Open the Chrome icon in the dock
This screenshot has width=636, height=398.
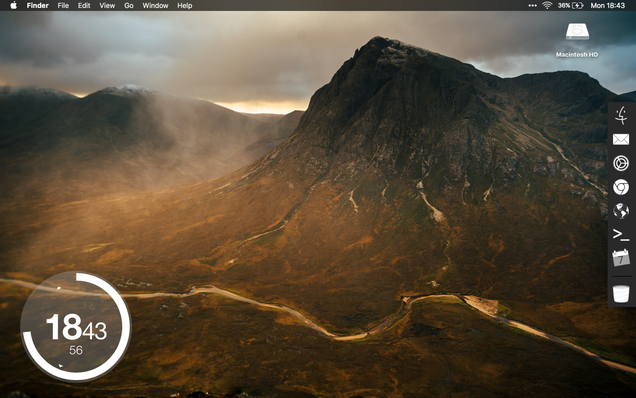[621, 187]
